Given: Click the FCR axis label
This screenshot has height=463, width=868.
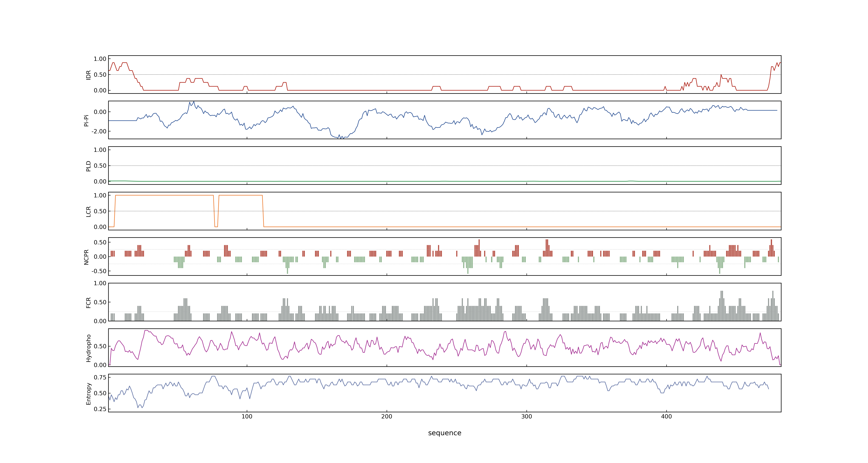Looking at the screenshot, I should [x=88, y=303].
